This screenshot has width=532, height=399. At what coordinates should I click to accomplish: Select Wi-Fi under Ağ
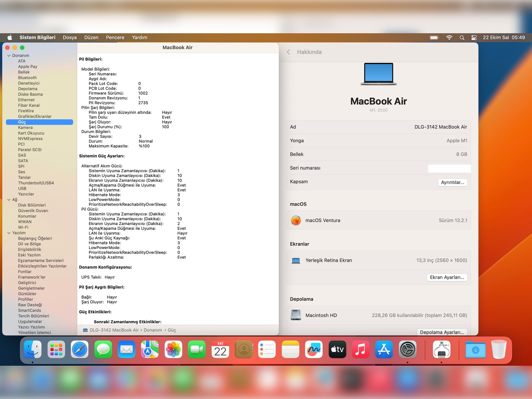pos(23,227)
